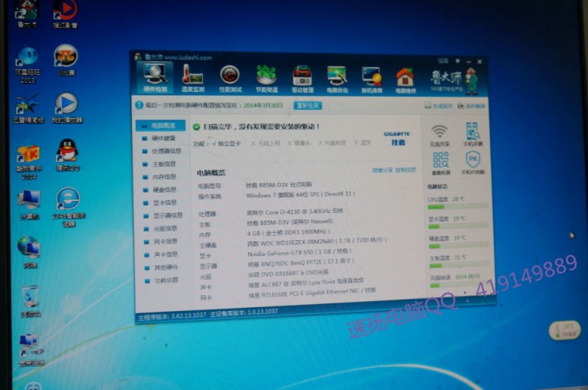Image resolution: width=588 pixels, height=390 pixels.
Task: Click the 重新检测 re-scan button
Action: pos(308,105)
